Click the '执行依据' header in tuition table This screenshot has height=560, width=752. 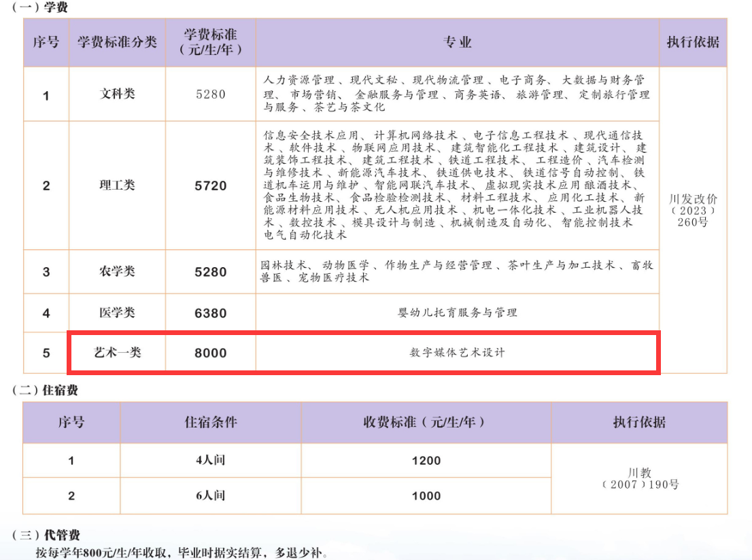pyautogui.click(x=693, y=42)
